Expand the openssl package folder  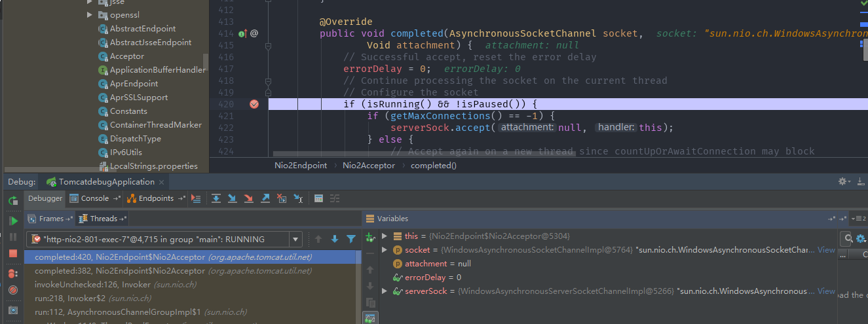[x=90, y=15]
